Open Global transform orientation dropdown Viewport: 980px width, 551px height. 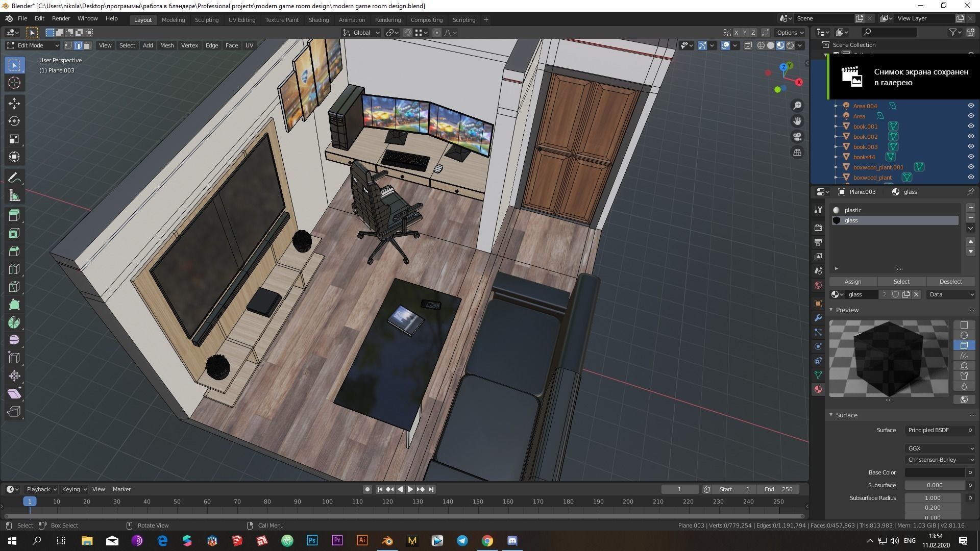[x=361, y=33]
